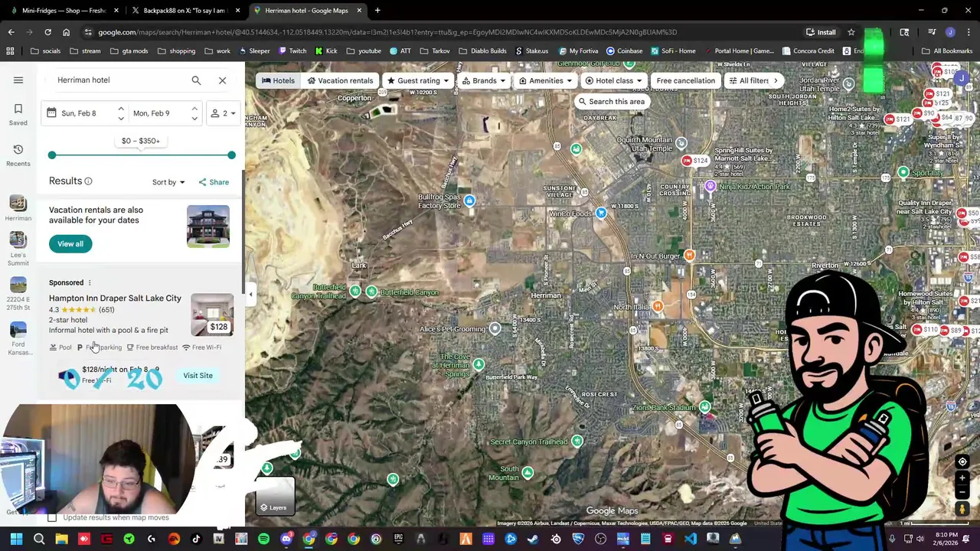Click the WinCo Foods map pin

[601, 214]
